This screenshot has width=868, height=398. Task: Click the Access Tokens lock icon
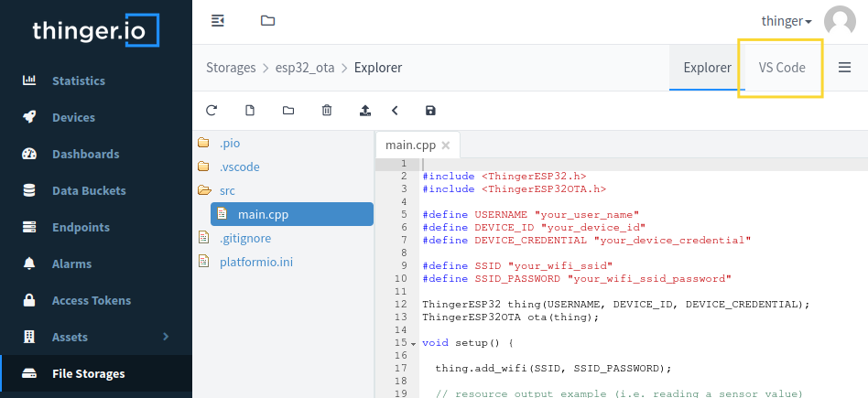(x=28, y=300)
